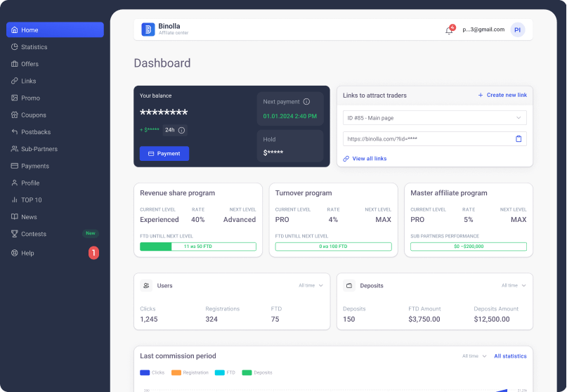
Task: Click the 0 of 100 FTD progress bar
Action: pos(333,247)
